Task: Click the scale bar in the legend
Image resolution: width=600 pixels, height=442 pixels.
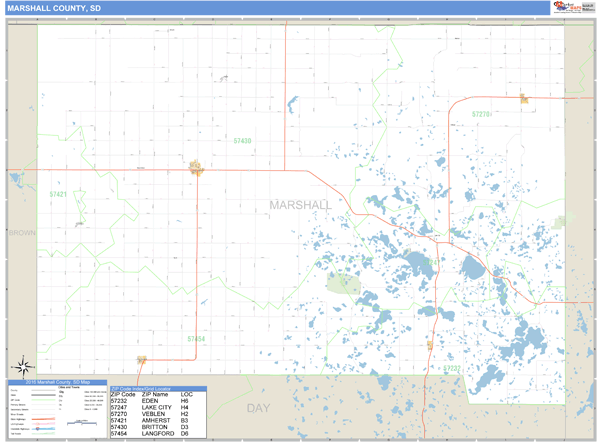Action: click(x=82, y=422)
